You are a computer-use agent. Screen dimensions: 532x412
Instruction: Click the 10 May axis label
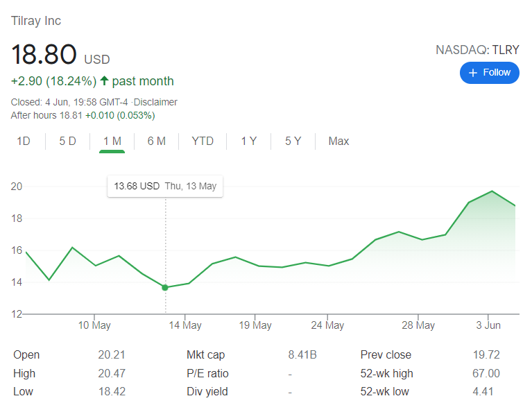coord(94,325)
